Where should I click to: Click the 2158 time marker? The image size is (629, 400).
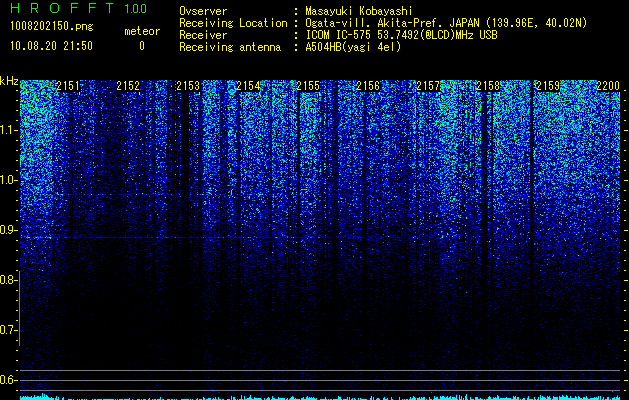pos(488,86)
